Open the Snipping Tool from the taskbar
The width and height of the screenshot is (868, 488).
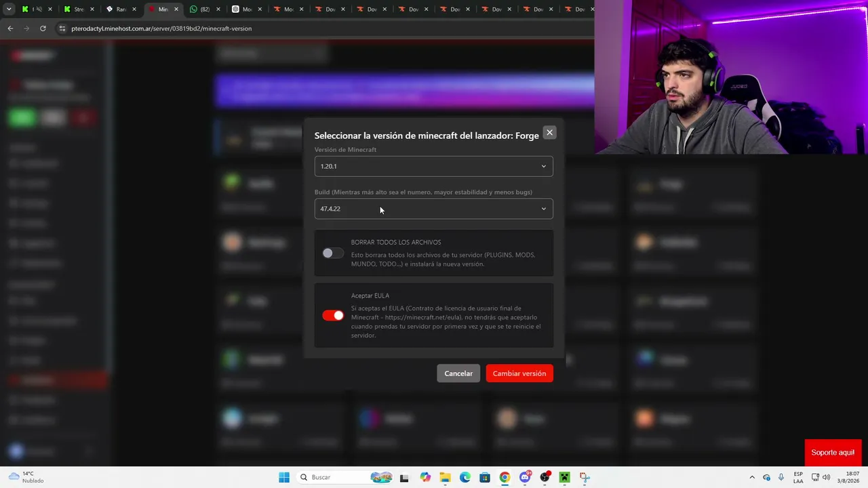(585, 477)
